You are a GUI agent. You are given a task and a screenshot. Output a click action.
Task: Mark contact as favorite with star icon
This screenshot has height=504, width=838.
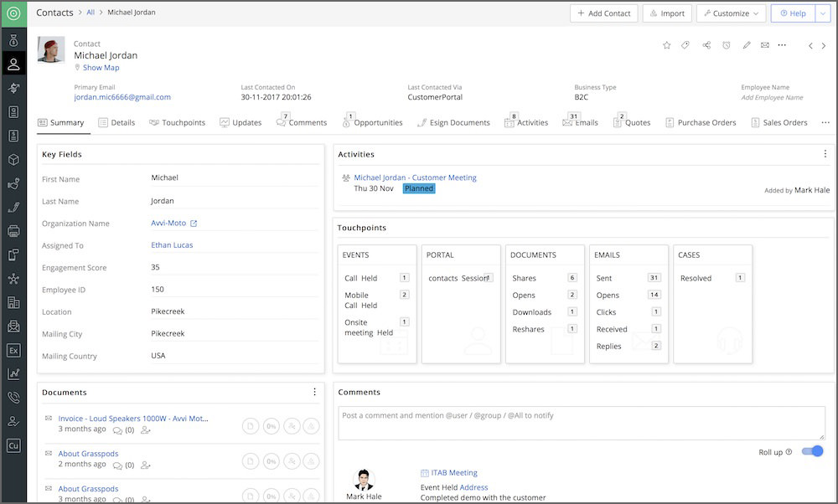coord(666,45)
